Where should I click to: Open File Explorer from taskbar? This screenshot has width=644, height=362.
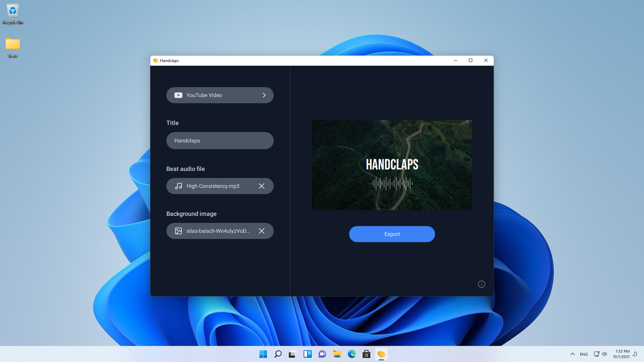337,354
